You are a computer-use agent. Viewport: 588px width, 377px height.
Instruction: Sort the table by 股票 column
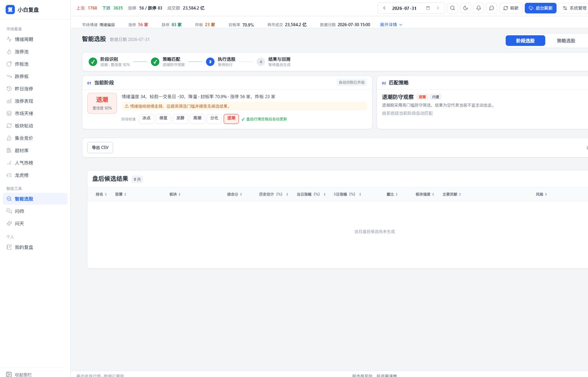coord(121,194)
